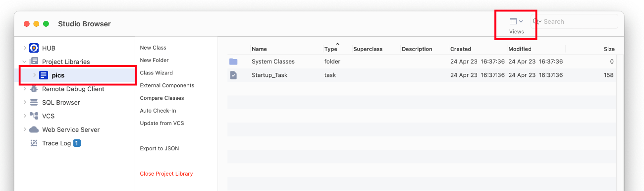The width and height of the screenshot is (644, 191).
Task: Select the SQL Browser label
Action: [x=61, y=103]
